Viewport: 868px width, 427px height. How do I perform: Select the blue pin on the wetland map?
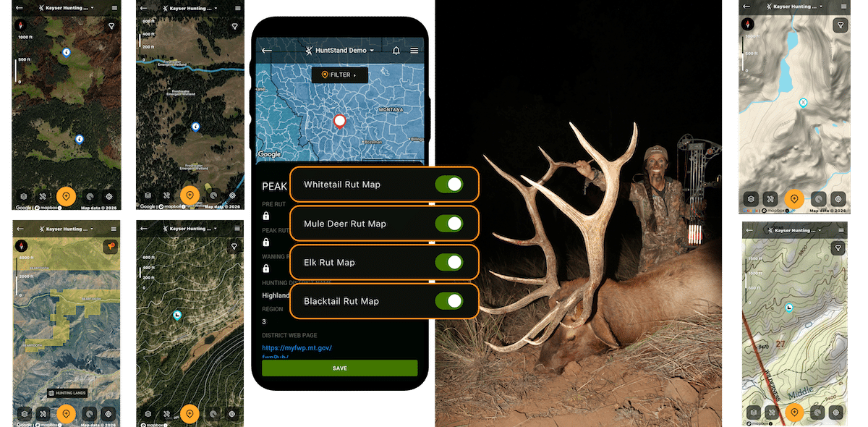(195, 127)
